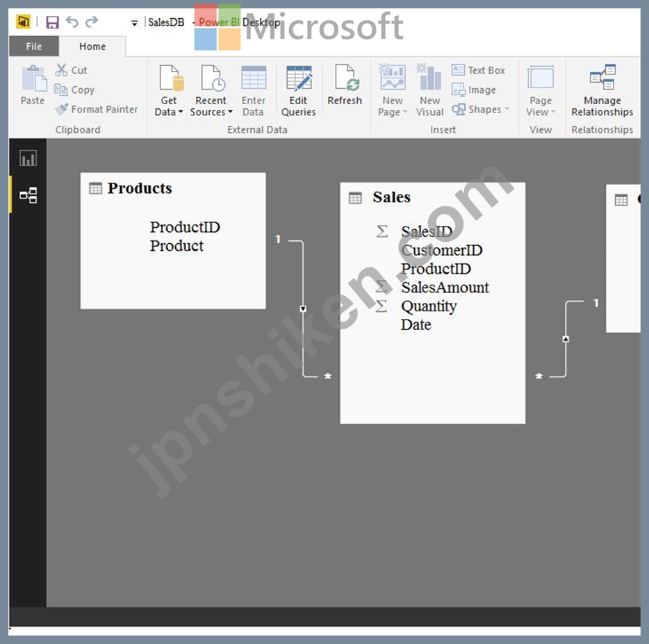Click the sigma icon next to Quantity
649x644 pixels.
click(x=381, y=306)
